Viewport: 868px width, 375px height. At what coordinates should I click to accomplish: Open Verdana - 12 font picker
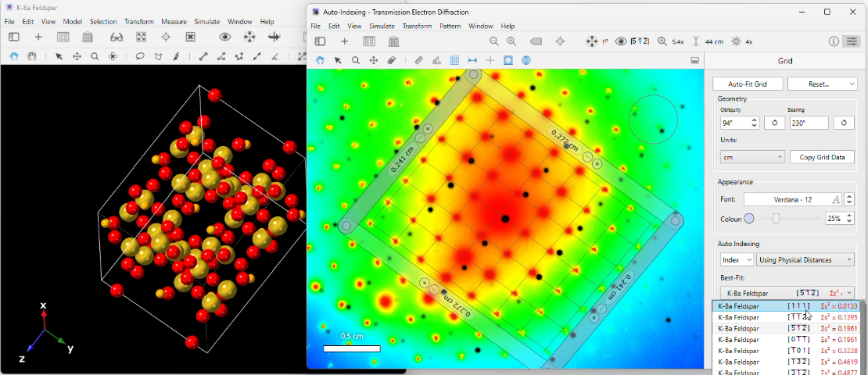pos(793,199)
